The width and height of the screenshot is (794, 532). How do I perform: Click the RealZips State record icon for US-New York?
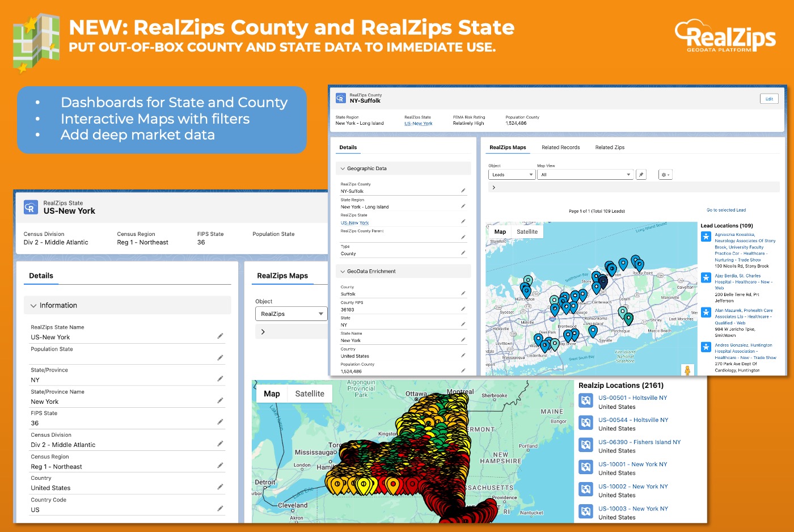coord(31,207)
